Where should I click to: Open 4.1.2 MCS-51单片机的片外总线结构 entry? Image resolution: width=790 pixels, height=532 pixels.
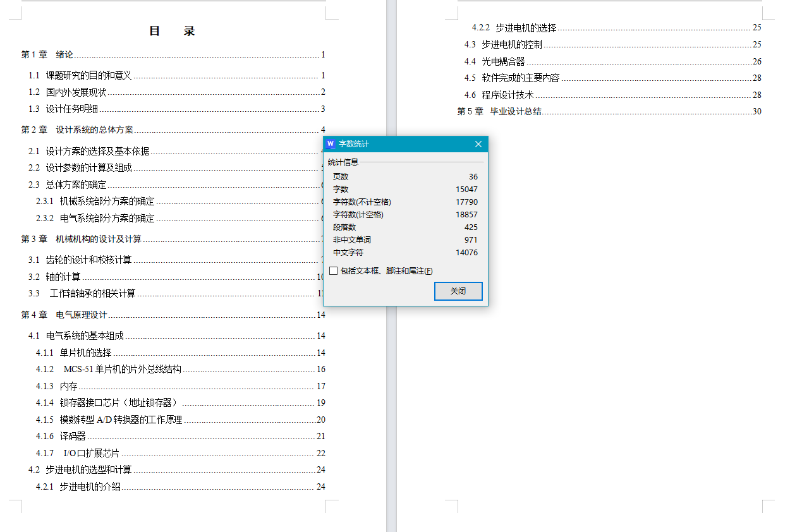coord(180,369)
